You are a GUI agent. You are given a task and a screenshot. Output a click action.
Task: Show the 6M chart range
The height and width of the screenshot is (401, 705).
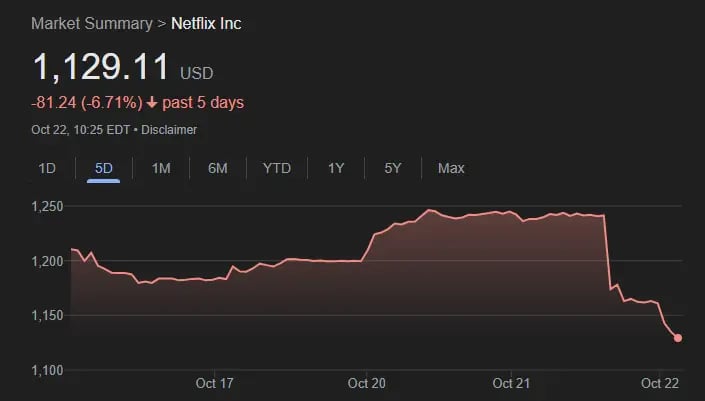pos(218,168)
